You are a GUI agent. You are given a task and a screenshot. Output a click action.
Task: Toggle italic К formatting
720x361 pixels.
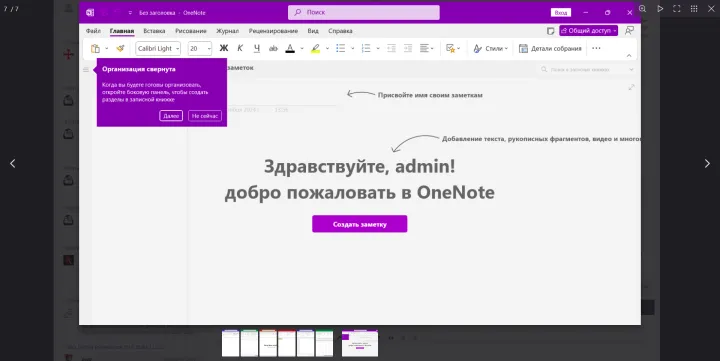coord(240,48)
